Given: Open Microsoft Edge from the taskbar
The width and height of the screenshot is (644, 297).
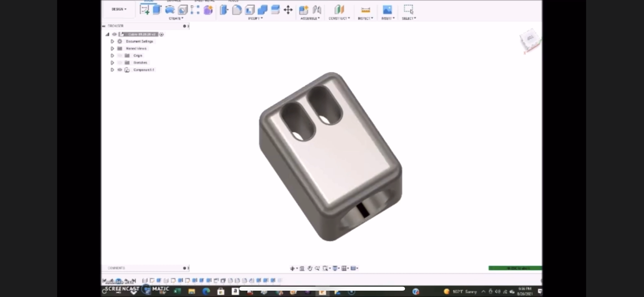Looking at the screenshot, I should click(206, 291).
